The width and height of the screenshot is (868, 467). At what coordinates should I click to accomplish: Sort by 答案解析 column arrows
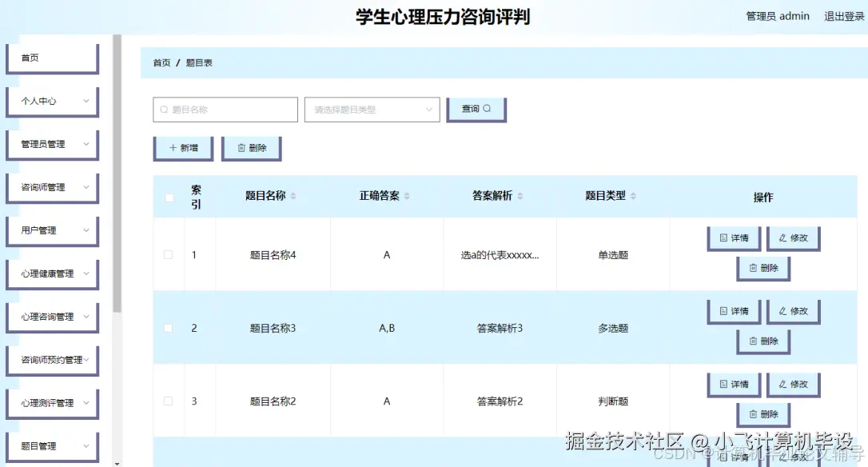point(520,196)
